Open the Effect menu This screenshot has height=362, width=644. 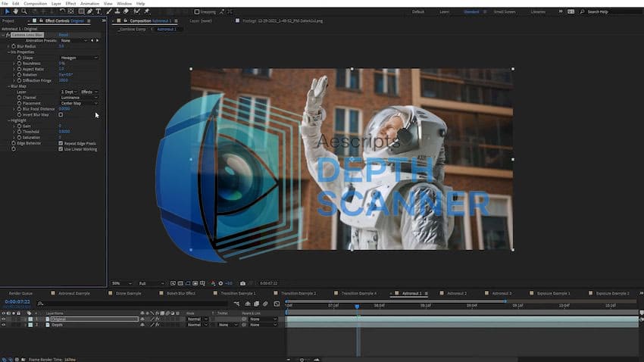coord(70,3)
